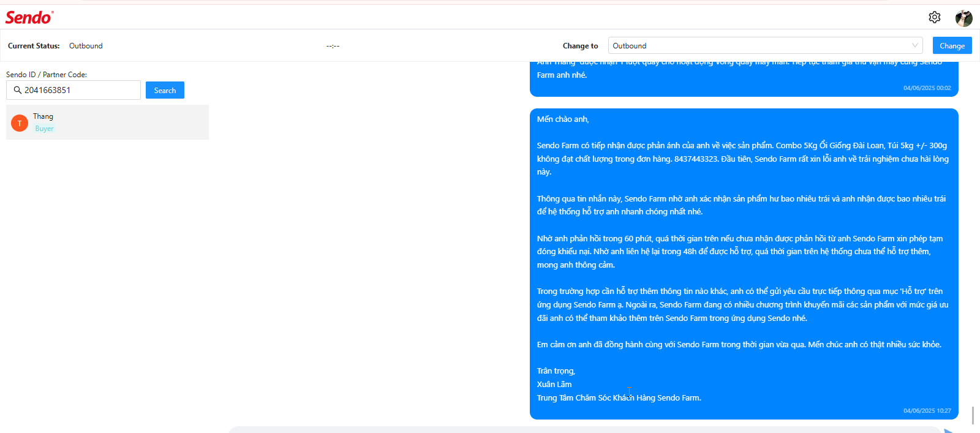Viewport: 980px width, 433px height.
Task: Click the Current Status label
Action: point(34,46)
